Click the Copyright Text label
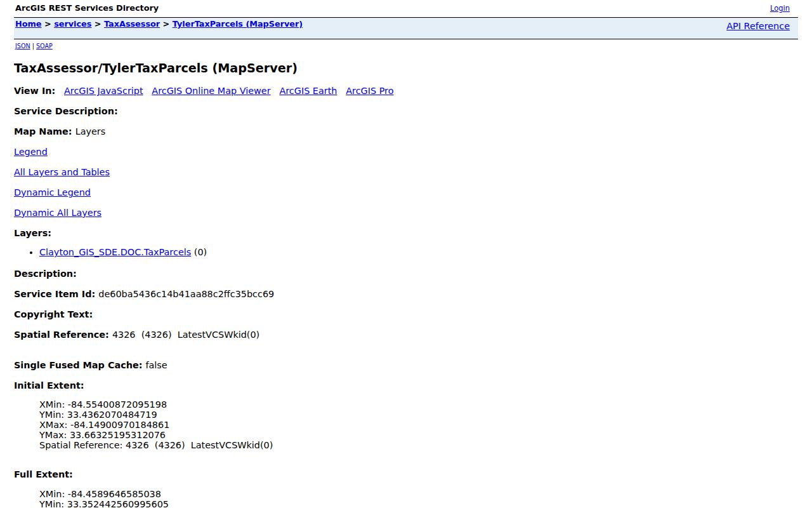 coord(53,314)
